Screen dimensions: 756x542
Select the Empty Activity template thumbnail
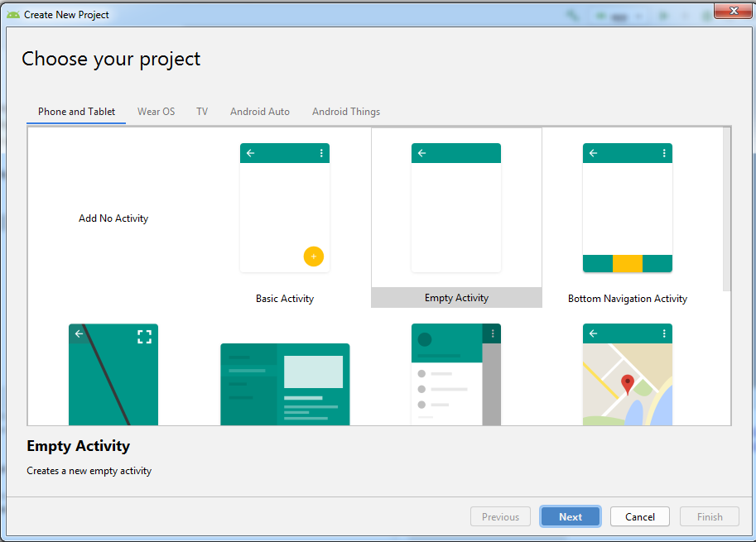456,208
